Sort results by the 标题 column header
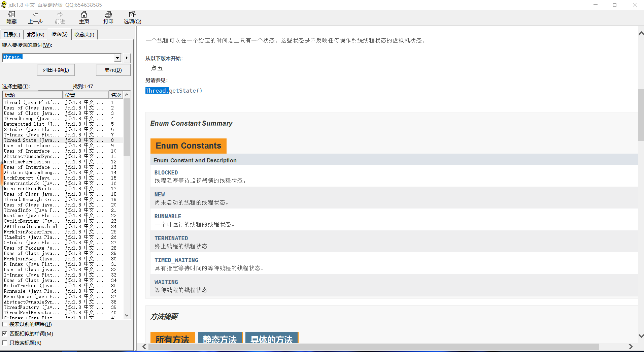 pos(33,95)
